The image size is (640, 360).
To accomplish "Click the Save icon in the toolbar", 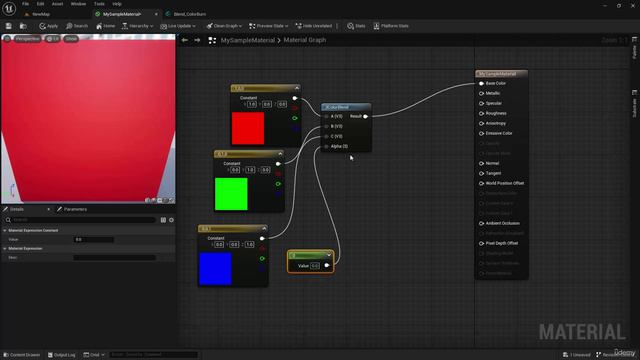I will [x=9, y=26].
